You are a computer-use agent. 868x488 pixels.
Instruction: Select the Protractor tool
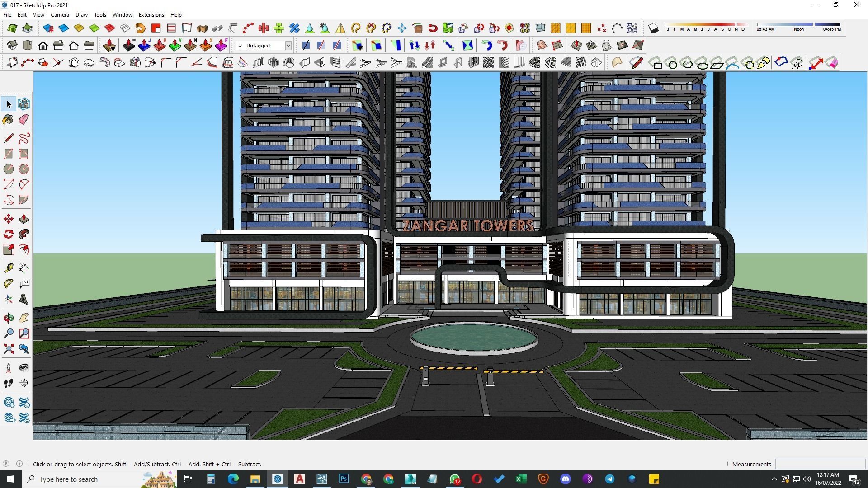[x=9, y=284]
